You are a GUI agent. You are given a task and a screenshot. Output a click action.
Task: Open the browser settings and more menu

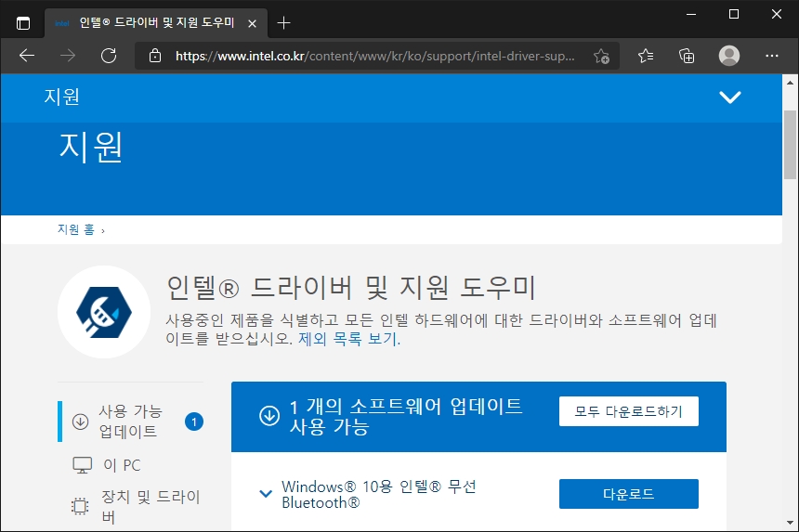(x=771, y=56)
